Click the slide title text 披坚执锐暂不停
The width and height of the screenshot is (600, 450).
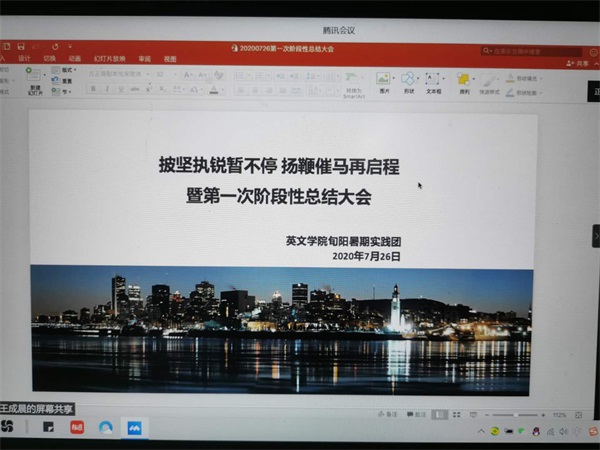click(217, 165)
